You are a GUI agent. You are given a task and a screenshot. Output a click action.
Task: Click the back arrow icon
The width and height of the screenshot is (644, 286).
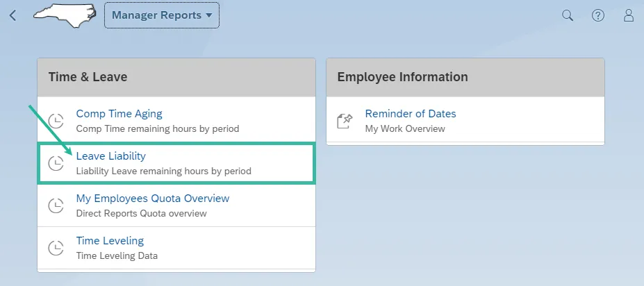point(13,15)
